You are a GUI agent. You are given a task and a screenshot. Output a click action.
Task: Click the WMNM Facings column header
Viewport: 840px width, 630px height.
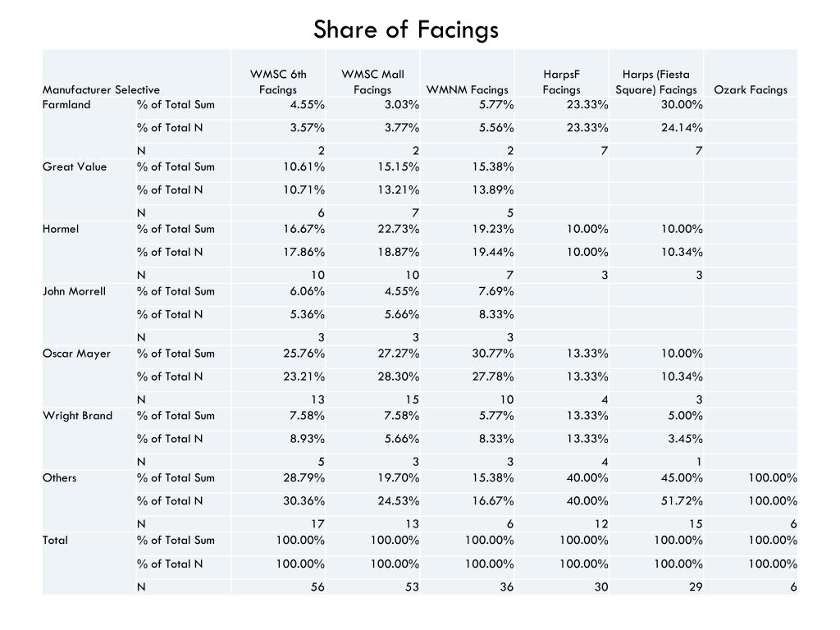coord(467,89)
